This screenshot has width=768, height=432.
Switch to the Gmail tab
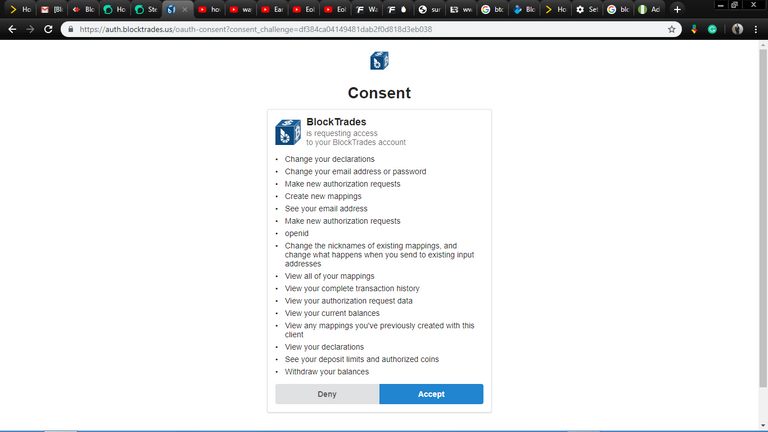(51, 9)
